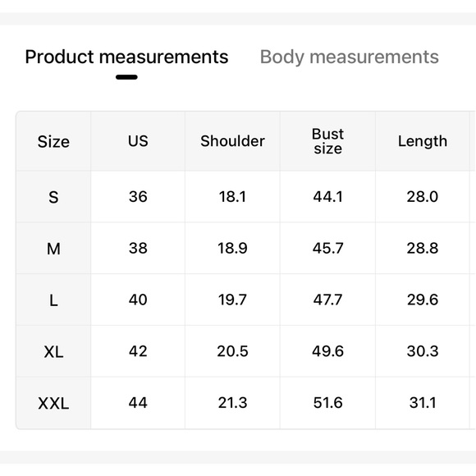Viewport: 476px width, 476px height.
Task: Select the XL size row label
Action: pyautogui.click(x=53, y=351)
